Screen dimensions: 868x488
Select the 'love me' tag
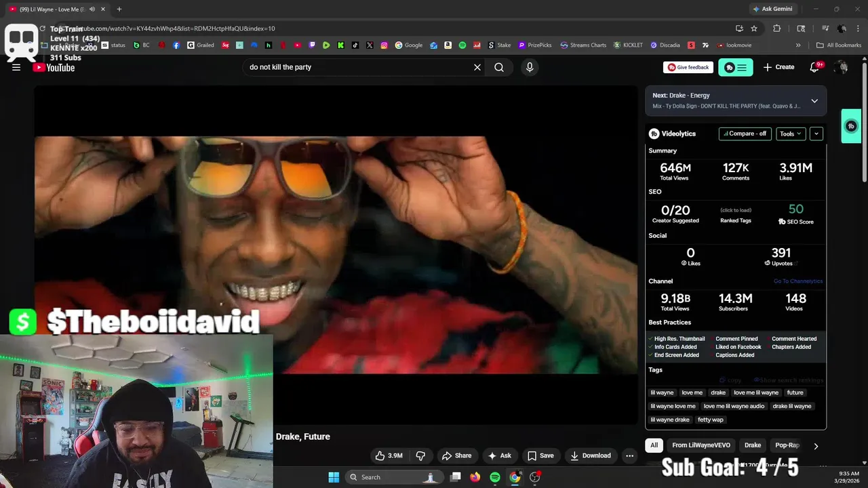pos(692,392)
